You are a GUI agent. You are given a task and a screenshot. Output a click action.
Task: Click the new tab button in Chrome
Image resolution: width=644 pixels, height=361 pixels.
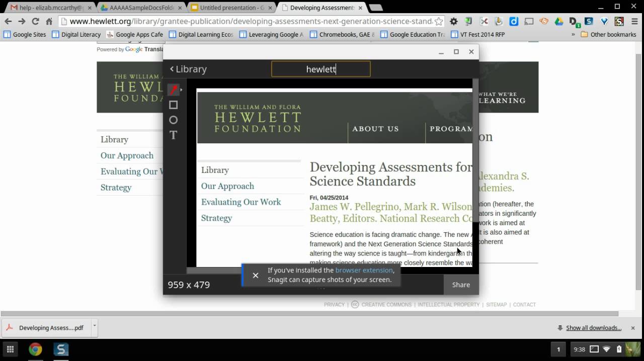(x=375, y=8)
